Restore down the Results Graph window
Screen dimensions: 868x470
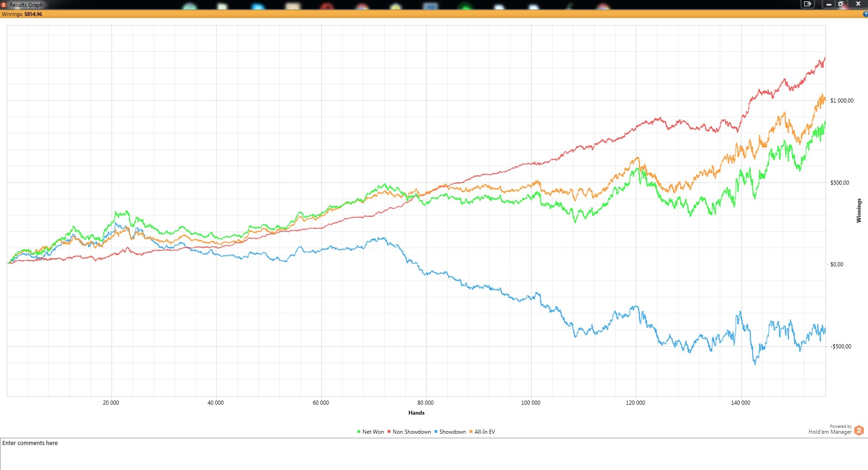[840, 4]
